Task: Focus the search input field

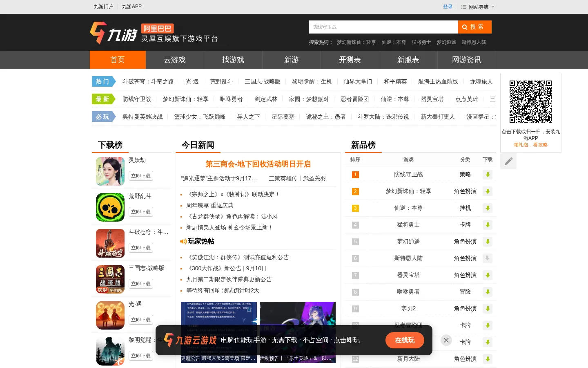Action: point(383,27)
